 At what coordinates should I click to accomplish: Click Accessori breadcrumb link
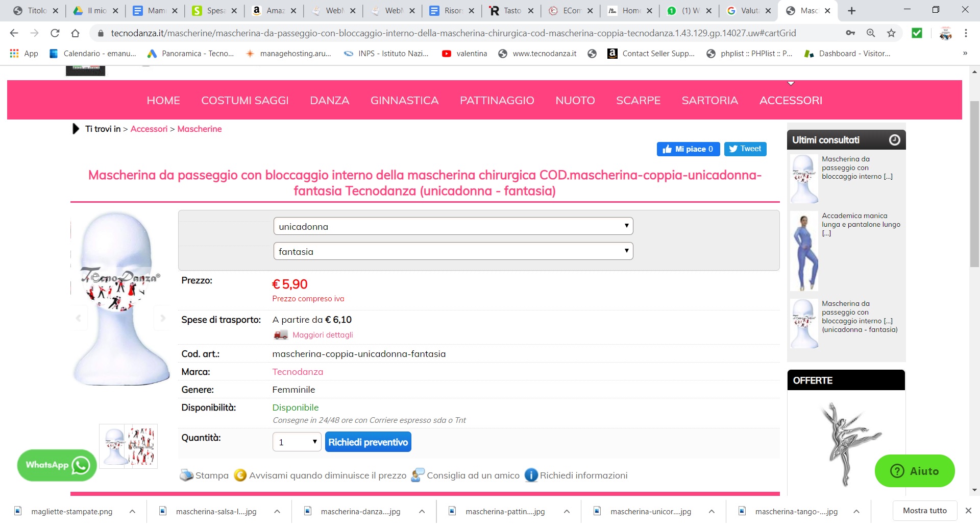tap(149, 129)
